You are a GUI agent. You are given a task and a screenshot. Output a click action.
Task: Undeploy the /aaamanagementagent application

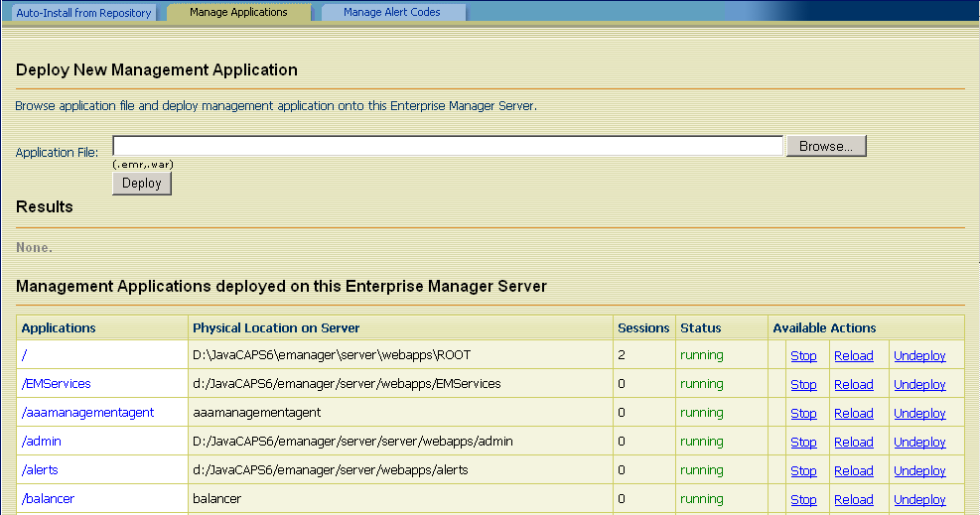coord(919,413)
